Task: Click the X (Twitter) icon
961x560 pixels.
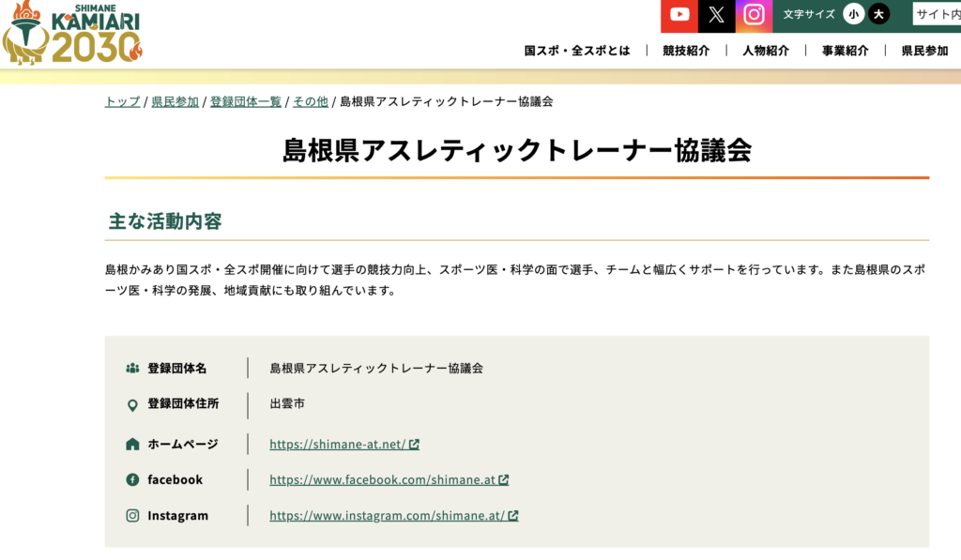Action: pyautogui.click(x=717, y=15)
